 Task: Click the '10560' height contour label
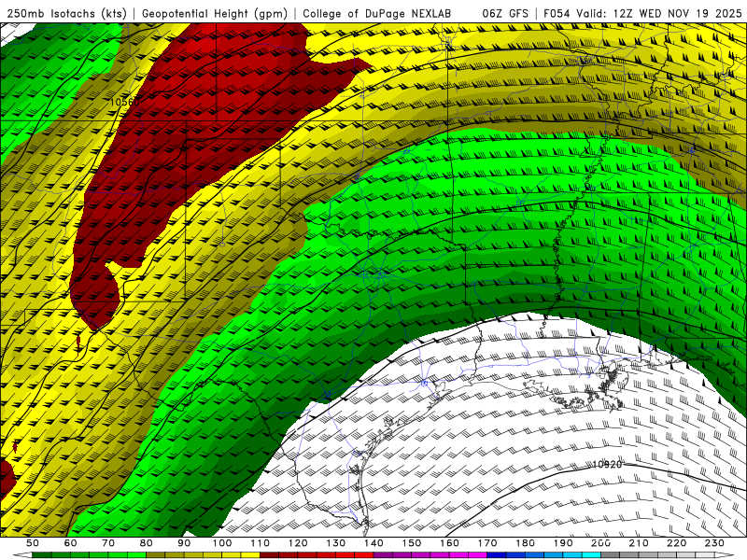click(125, 103)
